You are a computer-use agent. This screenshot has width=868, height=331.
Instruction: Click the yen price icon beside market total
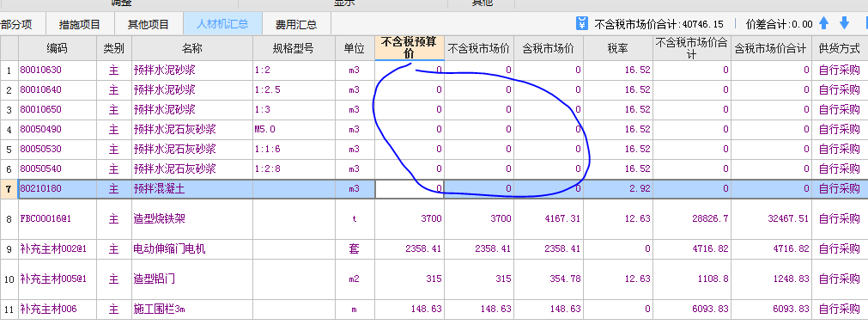pyautogui.click(x=581, y=23)
